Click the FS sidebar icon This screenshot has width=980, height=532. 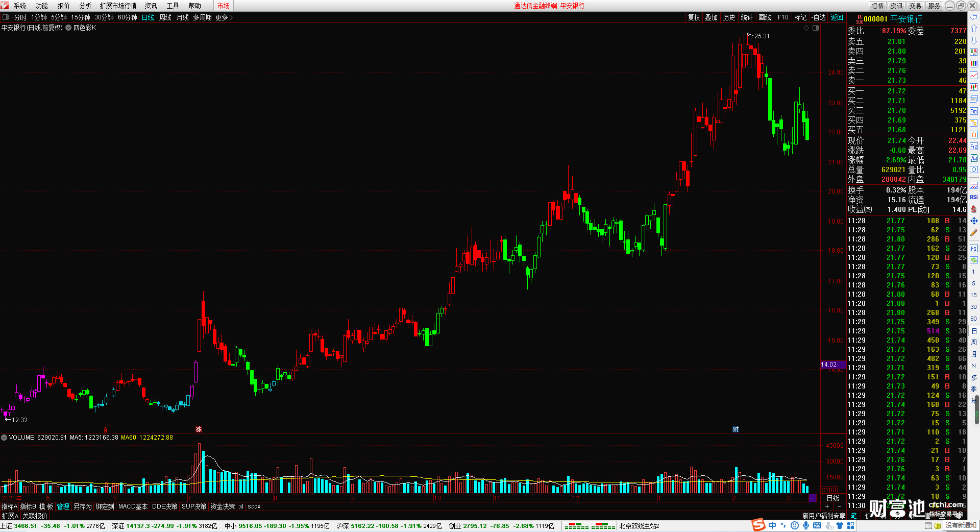click(x=974, y=249)
